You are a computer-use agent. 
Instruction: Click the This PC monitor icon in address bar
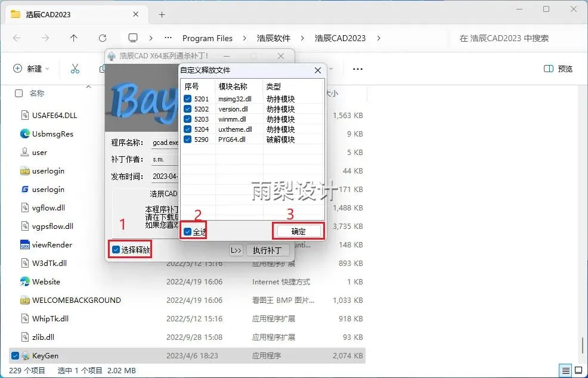tap(133, 38)
